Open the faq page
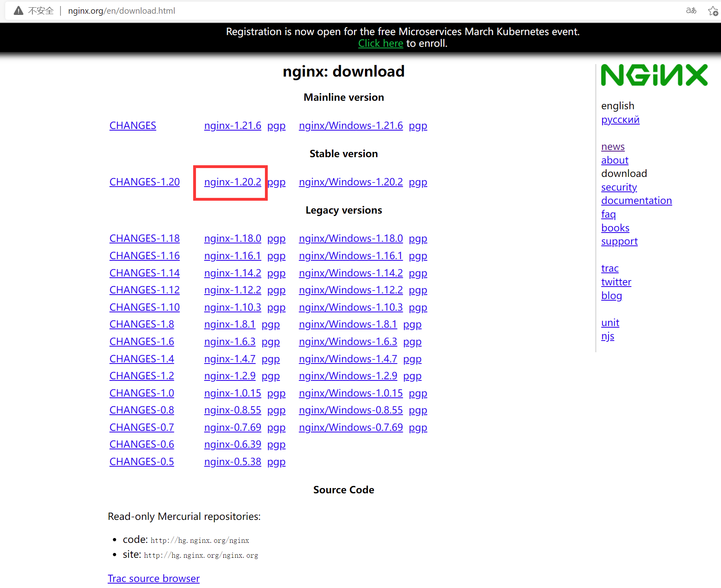Image resolution: width=721 pixels, height=588 pixels. (x=608, y=214)
